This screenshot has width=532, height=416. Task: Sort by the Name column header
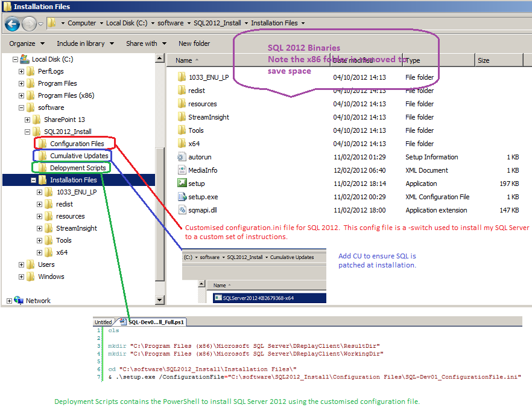pyautogui.click(x=183, y=60)
